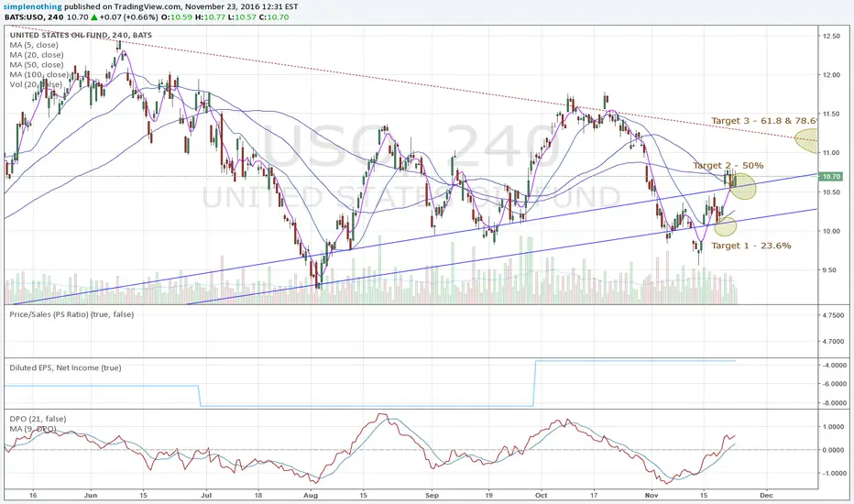Viewport: 854px width, 504px height.
Task: Click the Nov label on time axis
Action: coord(651,495)
